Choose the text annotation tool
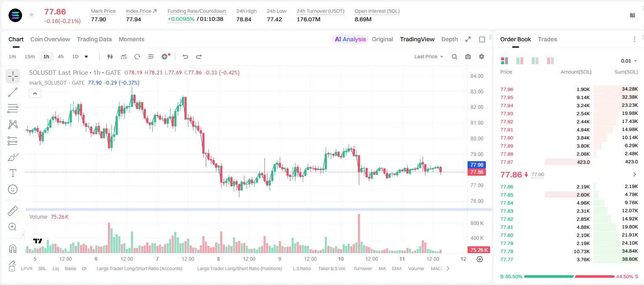The height and width of the screenshot is (285, 644). 13,173
